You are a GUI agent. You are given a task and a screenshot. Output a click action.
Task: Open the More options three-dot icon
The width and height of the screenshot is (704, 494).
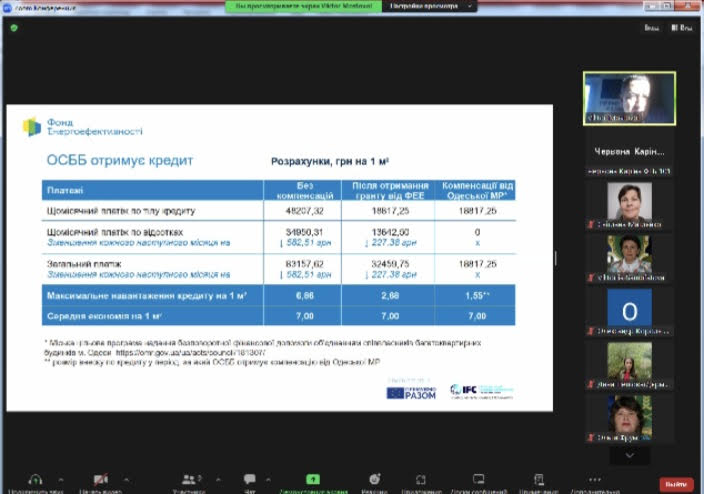(x=595, y=479)
